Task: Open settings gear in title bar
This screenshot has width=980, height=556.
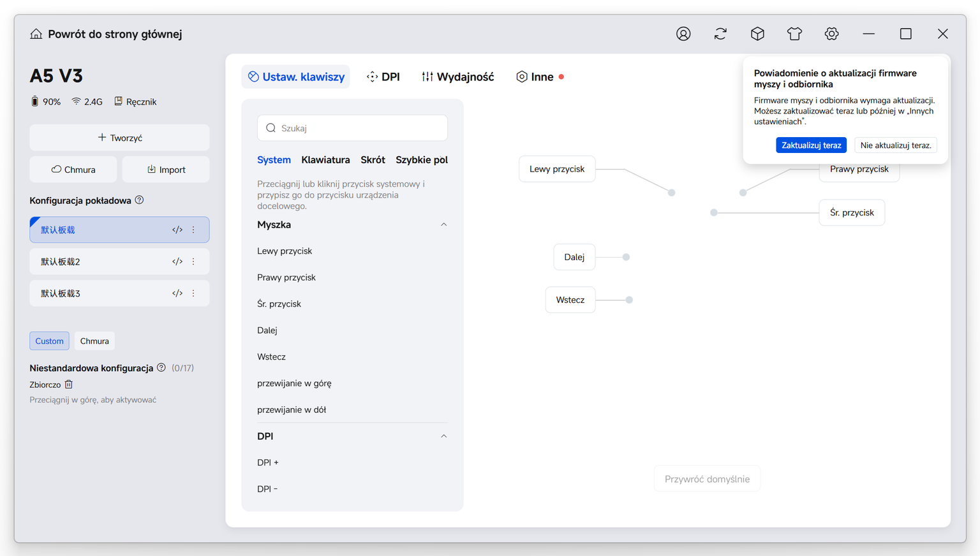Action: point(831,34)
